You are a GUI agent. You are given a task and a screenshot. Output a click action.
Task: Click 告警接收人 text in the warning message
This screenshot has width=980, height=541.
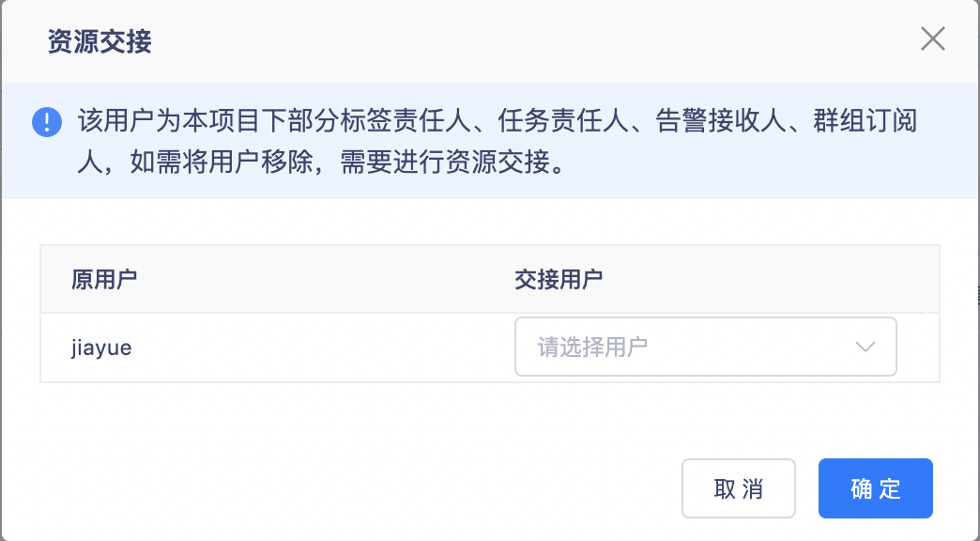721,121
